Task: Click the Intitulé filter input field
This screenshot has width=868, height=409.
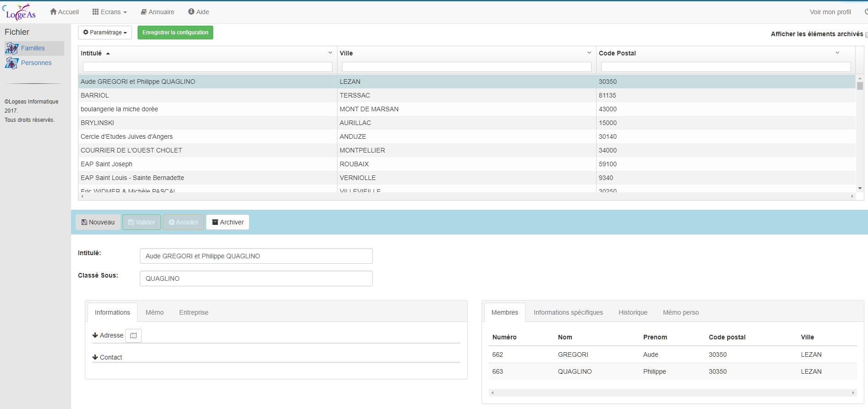Action: [x=208, y=67]
